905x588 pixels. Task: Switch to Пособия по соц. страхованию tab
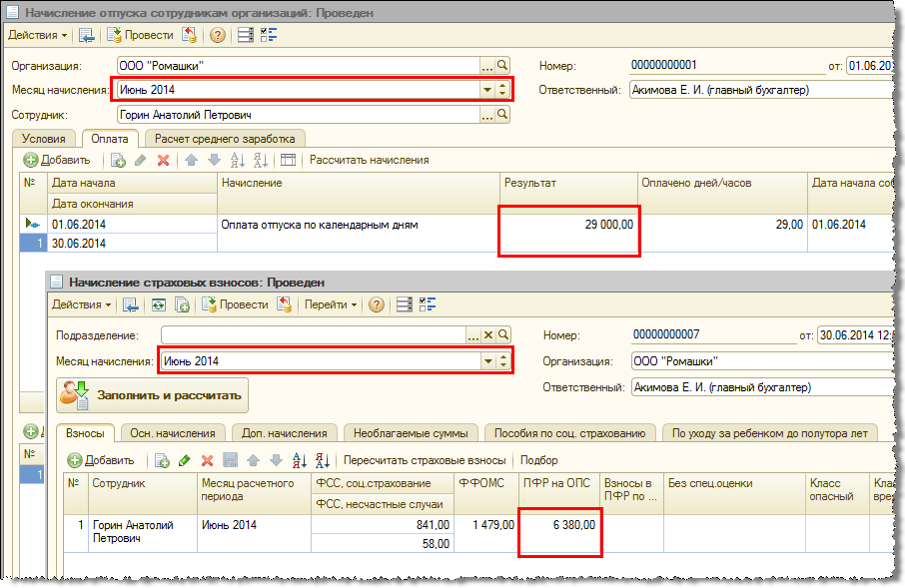coord(570,433)
